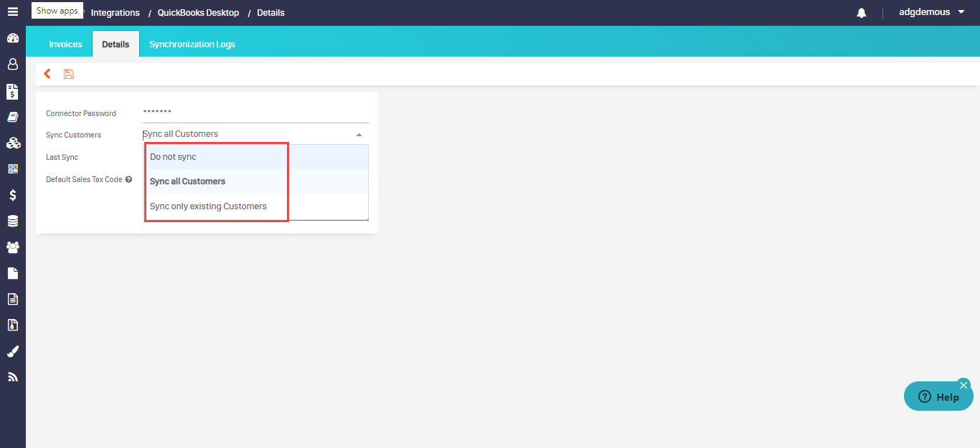This screenshot has height=448, width=980.
Task: Choose 'Sync only existing Customers' option
Action: pyautogui.click(x=208, y=206)
